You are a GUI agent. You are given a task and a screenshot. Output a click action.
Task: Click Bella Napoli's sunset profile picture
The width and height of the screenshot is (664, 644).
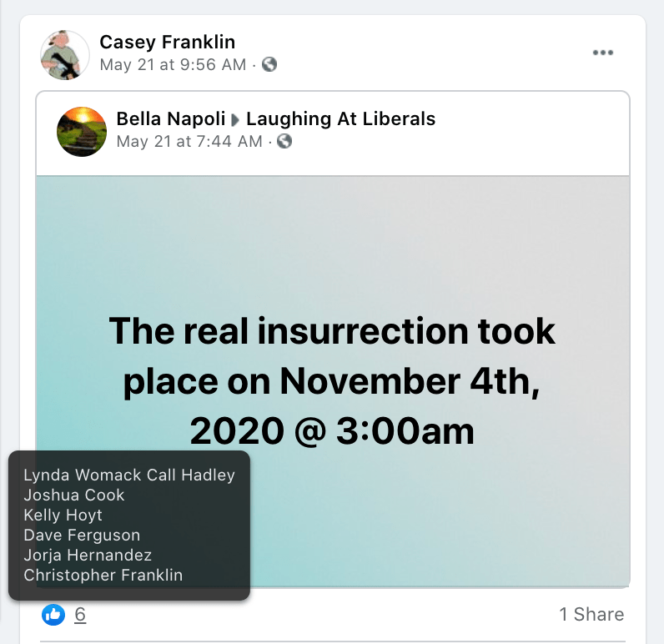tap(81, 131)
